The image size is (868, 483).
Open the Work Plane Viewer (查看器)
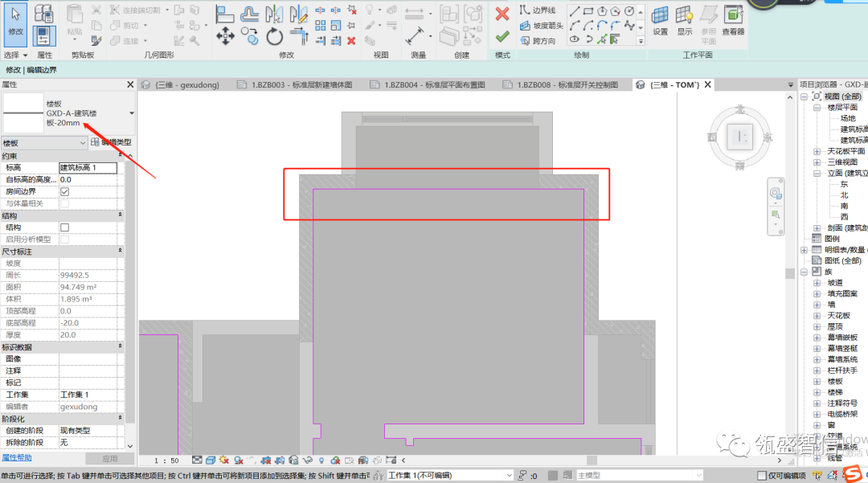pyautogui.click(x=733, y=20)
